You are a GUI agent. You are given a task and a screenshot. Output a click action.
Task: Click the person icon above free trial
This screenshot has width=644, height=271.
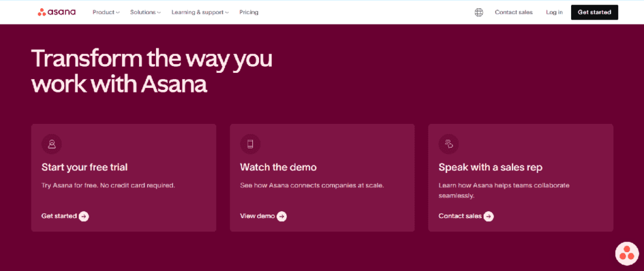coord(52,144)
